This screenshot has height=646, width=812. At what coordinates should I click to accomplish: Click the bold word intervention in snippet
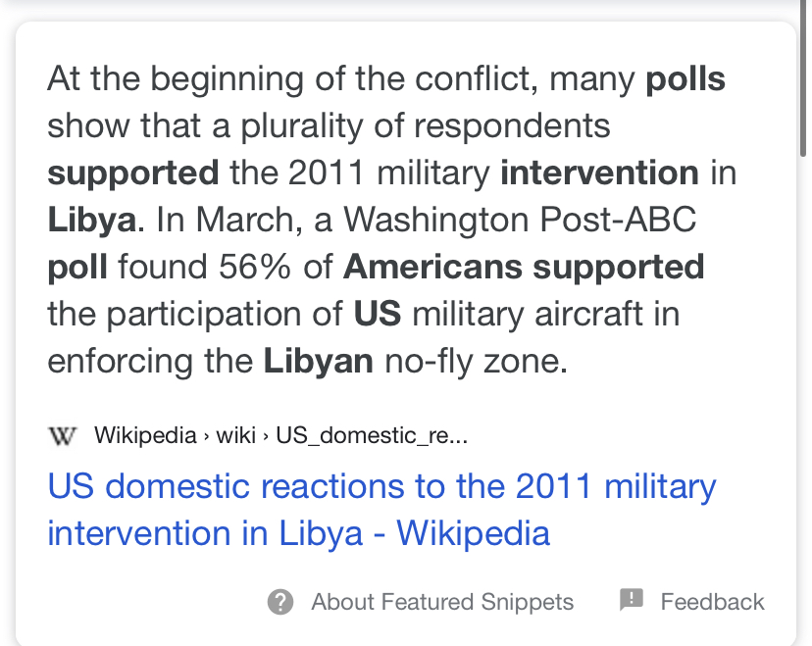599,173
